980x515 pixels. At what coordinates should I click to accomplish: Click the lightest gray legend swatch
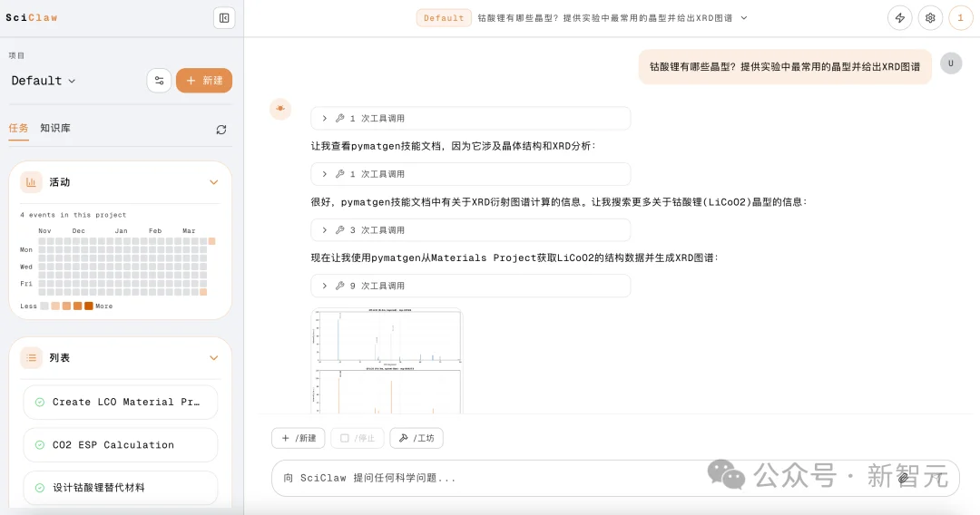click(44, 306)
